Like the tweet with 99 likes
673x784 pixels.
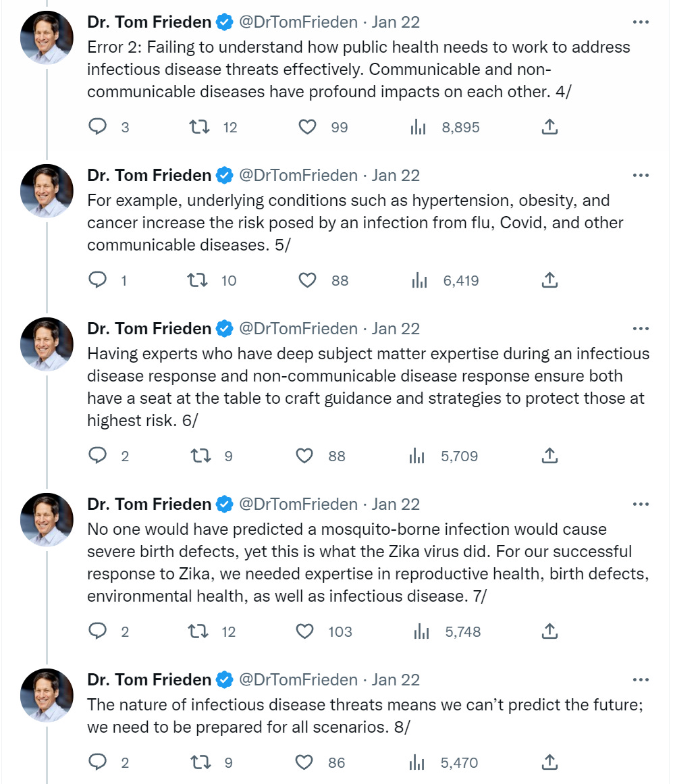tap(307, 127)
